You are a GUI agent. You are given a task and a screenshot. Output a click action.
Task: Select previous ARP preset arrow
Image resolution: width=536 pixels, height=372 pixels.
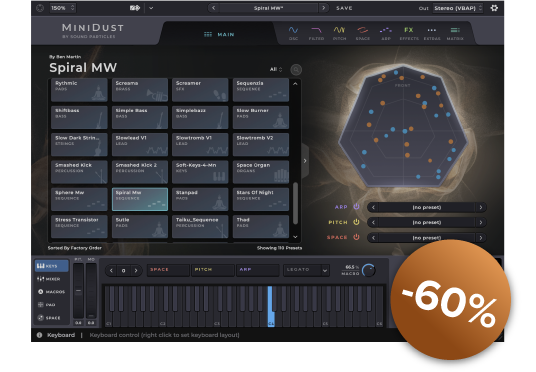point(373,207)
